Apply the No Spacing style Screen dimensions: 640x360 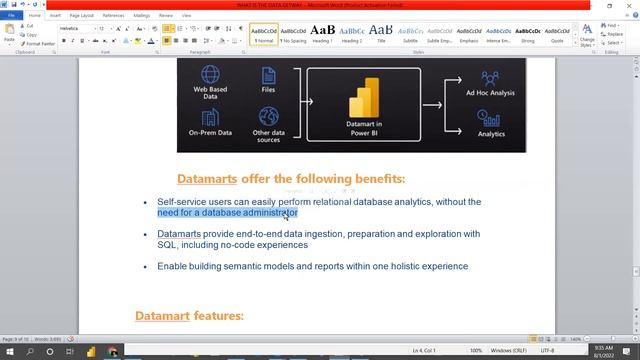tap(293, 35)
